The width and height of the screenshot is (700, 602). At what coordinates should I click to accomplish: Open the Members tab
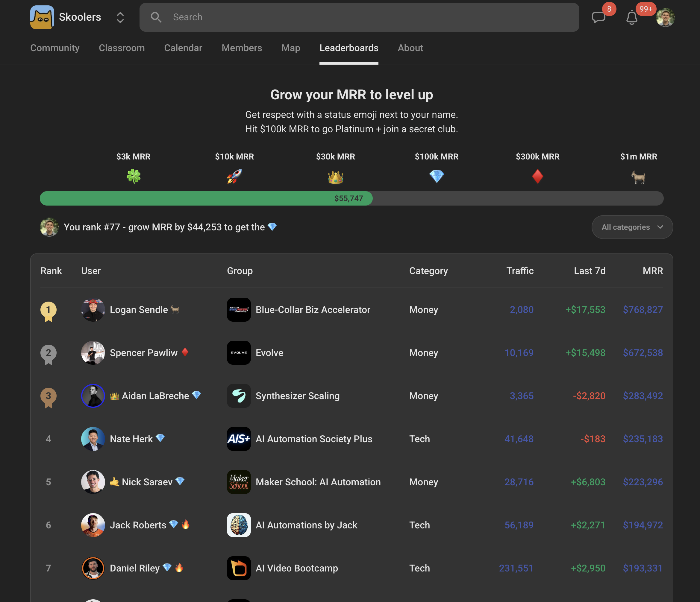point(242,48)
